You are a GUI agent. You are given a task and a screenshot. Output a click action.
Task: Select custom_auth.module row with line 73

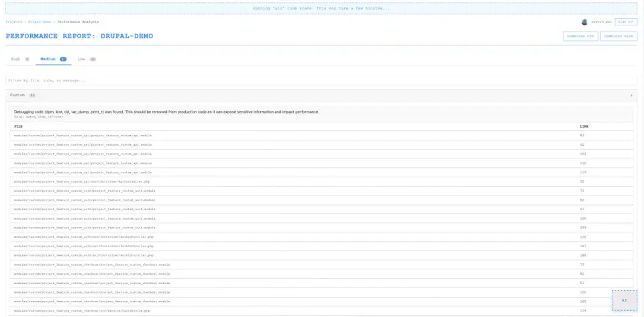[321, 191]
